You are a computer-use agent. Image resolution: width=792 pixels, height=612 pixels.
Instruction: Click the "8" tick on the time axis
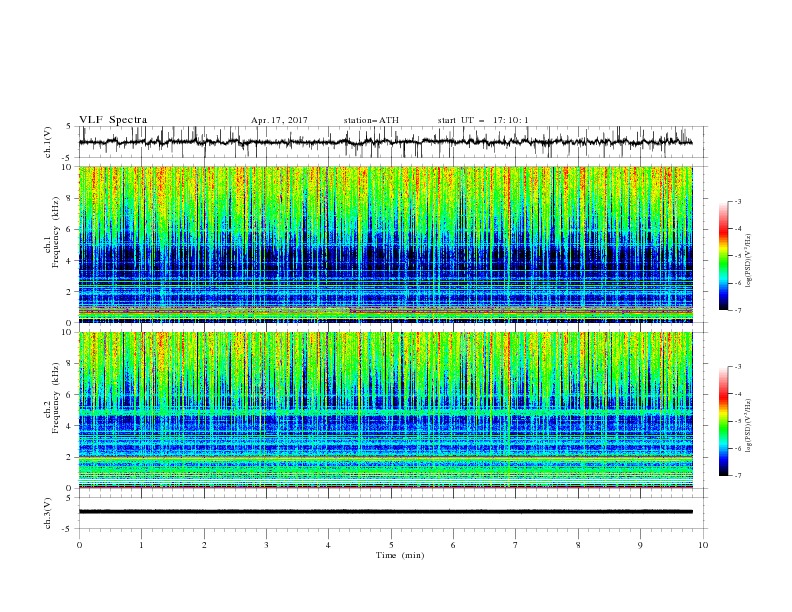click(x=578, y=545)
